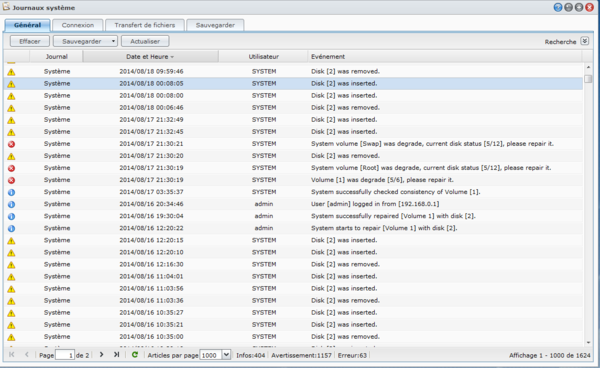Open help icon in title bar
Screen dimensions: 600x368
pos(558,7)
